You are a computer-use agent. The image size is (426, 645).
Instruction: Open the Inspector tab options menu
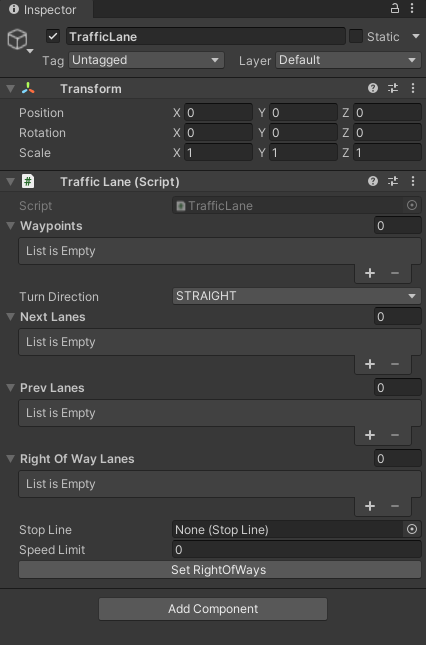pos(412,8)
